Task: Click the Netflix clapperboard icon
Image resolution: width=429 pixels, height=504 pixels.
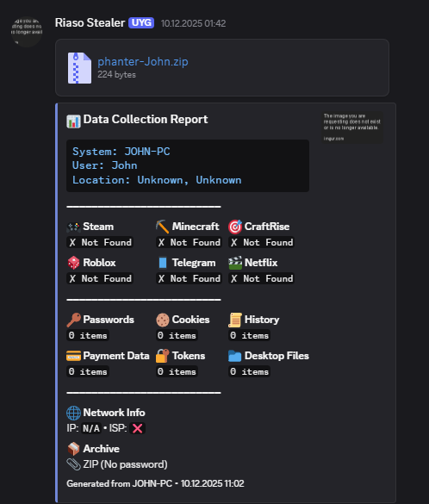Action: click(235, 263)
